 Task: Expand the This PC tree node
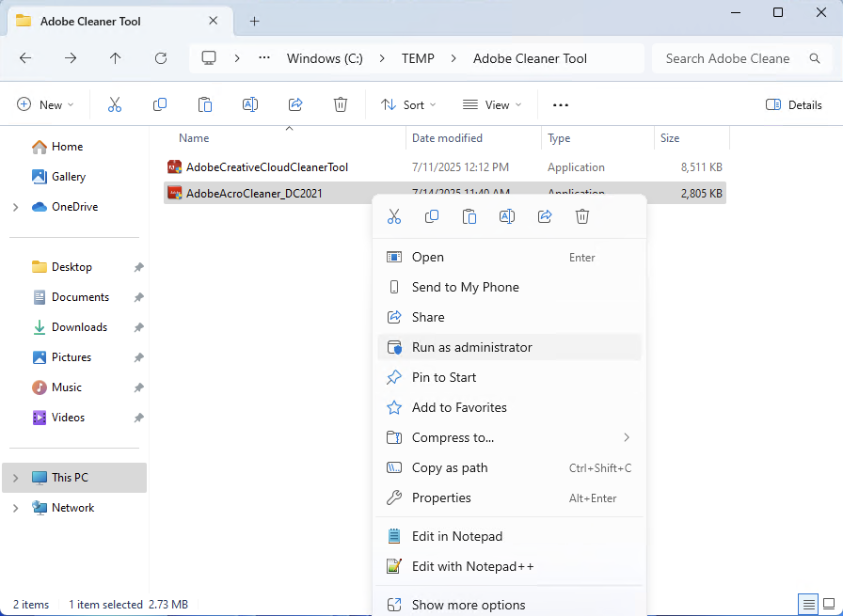point(15,478)
